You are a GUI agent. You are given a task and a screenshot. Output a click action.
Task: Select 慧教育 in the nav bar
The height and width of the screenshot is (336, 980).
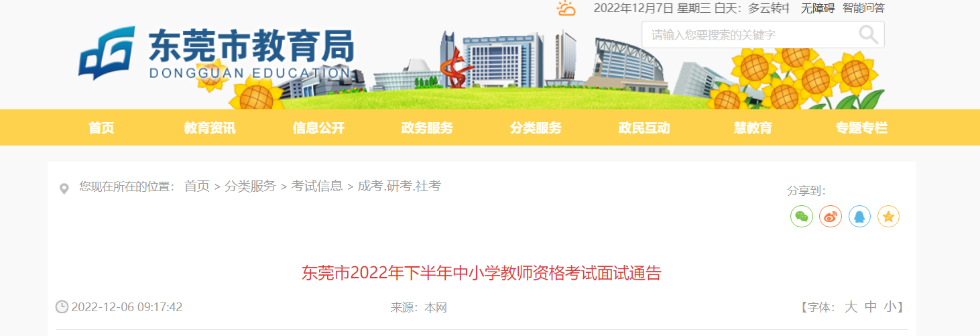point(753,128)
